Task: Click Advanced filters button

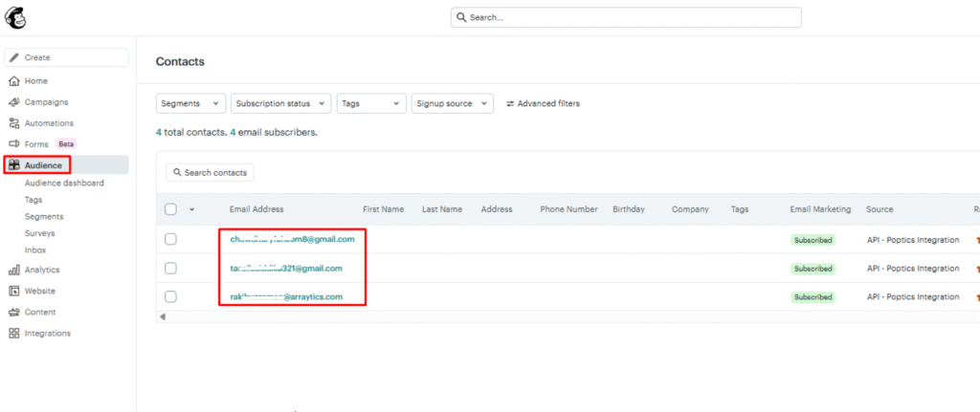Action: tap(543, 103)
